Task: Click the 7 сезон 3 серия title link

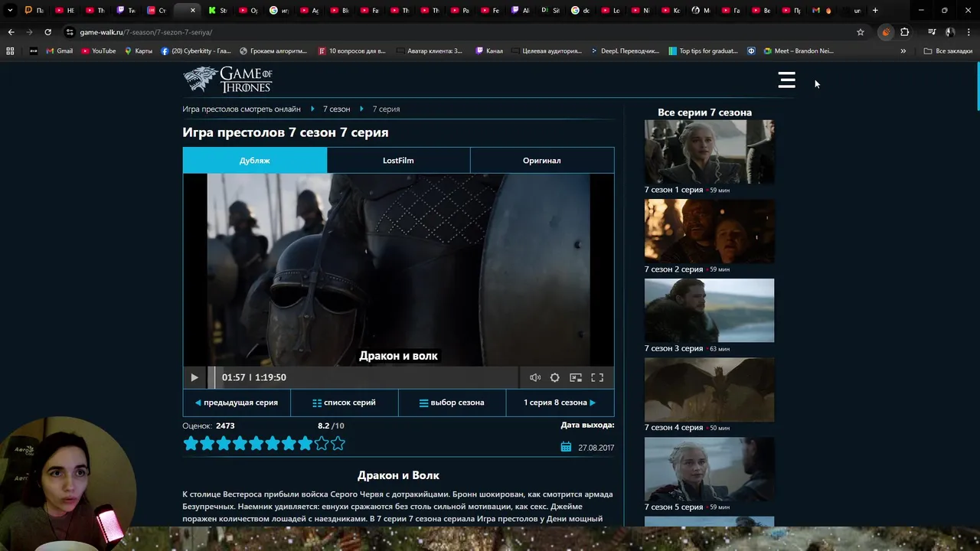Action: 674,348
